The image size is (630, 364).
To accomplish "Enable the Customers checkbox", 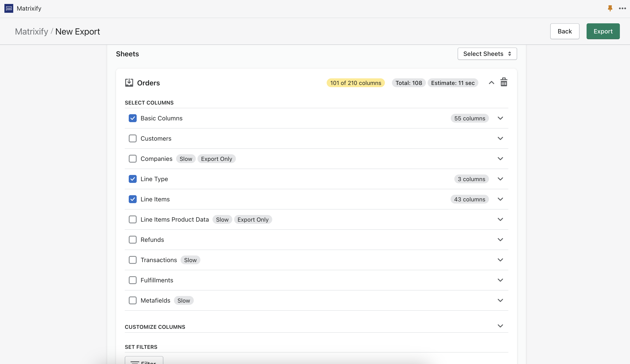I will tap(132, 138).
